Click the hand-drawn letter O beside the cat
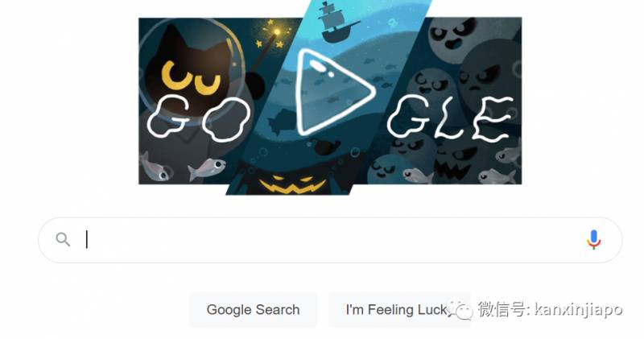 [x=226, y=121]
